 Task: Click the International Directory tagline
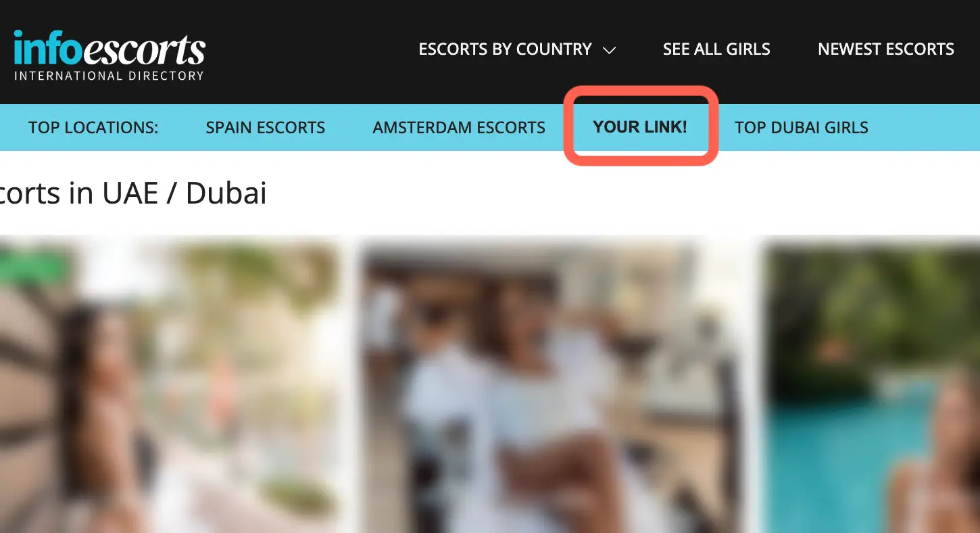tap(109, 76)
